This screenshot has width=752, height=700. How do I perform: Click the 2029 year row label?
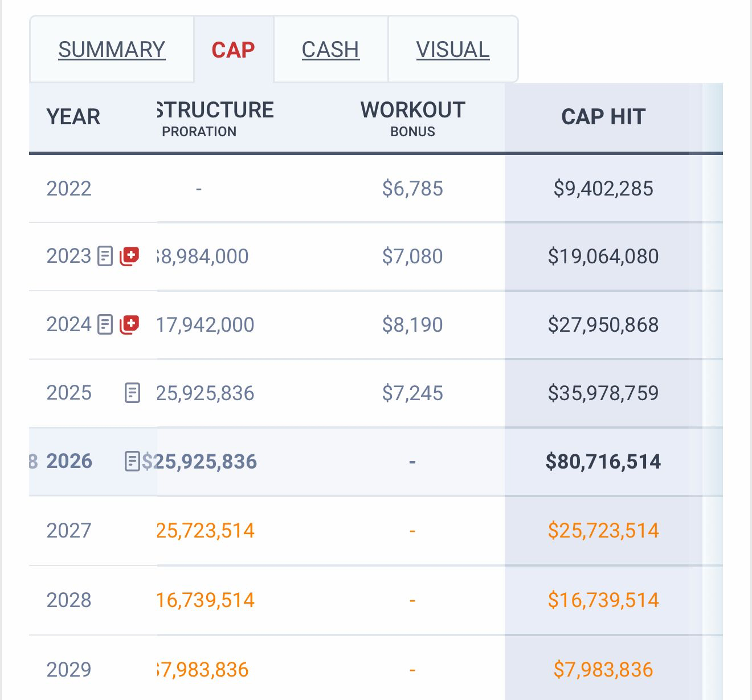pyautogui.click(x=69, y=669)
